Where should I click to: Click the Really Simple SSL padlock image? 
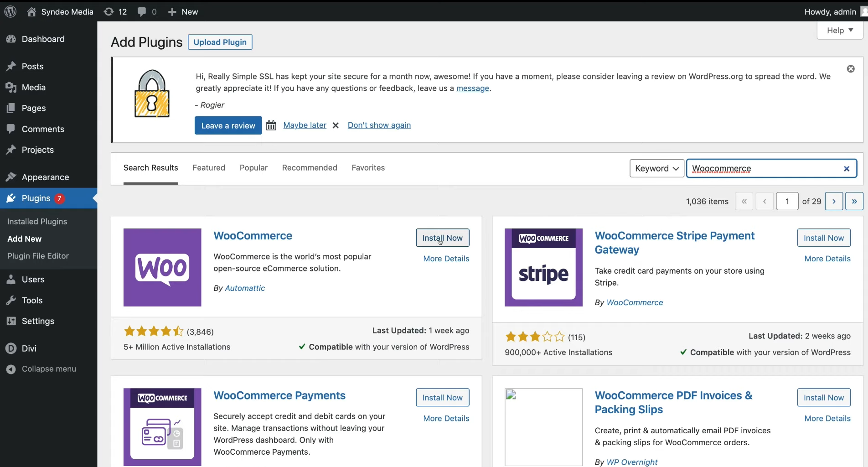[152, 93]
